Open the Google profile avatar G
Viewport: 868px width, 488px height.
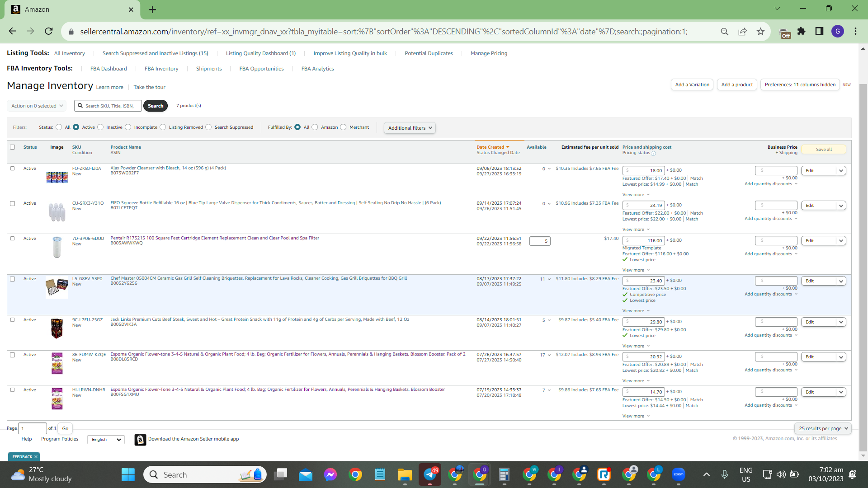point(837,31)
